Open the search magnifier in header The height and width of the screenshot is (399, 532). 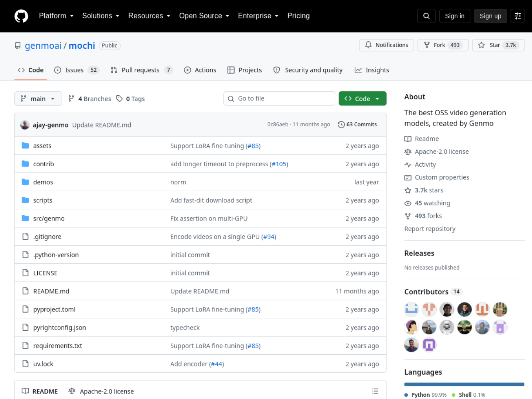tap(426, 16)
